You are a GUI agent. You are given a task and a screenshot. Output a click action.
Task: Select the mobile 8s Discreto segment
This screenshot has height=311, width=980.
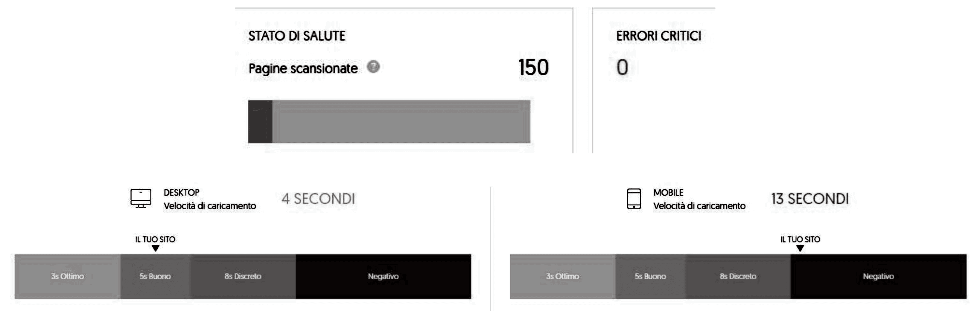(738, 276)
